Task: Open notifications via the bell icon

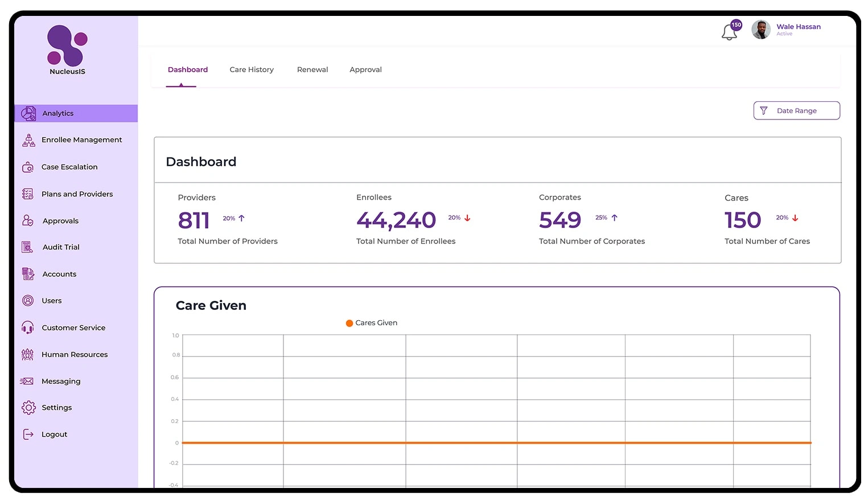Action: pos(729,32)
